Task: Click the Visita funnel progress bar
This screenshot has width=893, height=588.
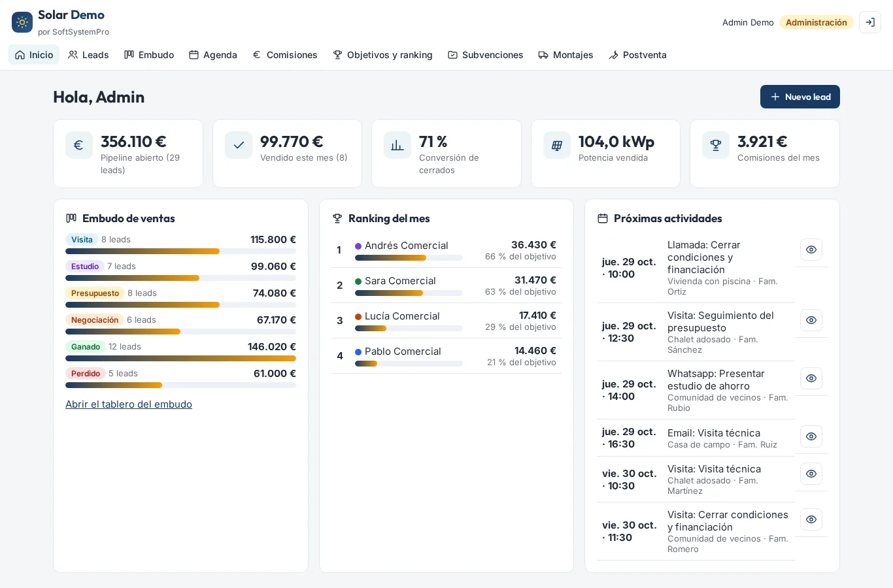Action: click(x=180, y=251)
